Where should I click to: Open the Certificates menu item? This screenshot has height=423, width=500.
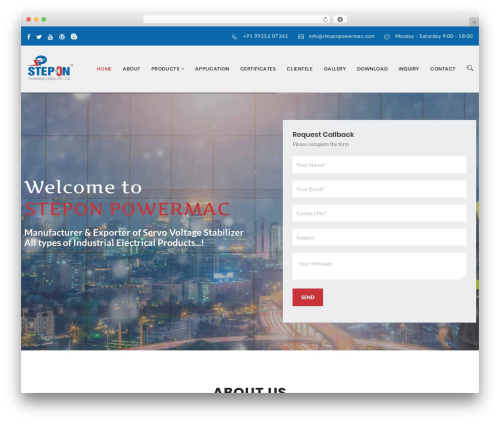pos(258,69)
